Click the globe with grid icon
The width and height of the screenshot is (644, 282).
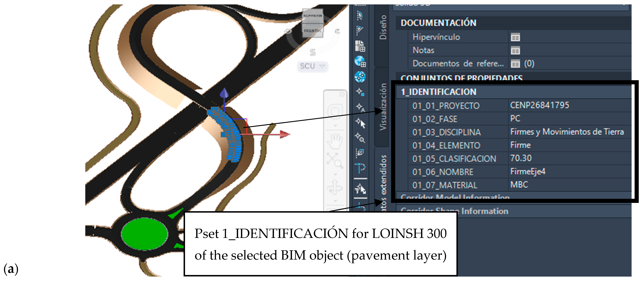[x=360, y=61]
